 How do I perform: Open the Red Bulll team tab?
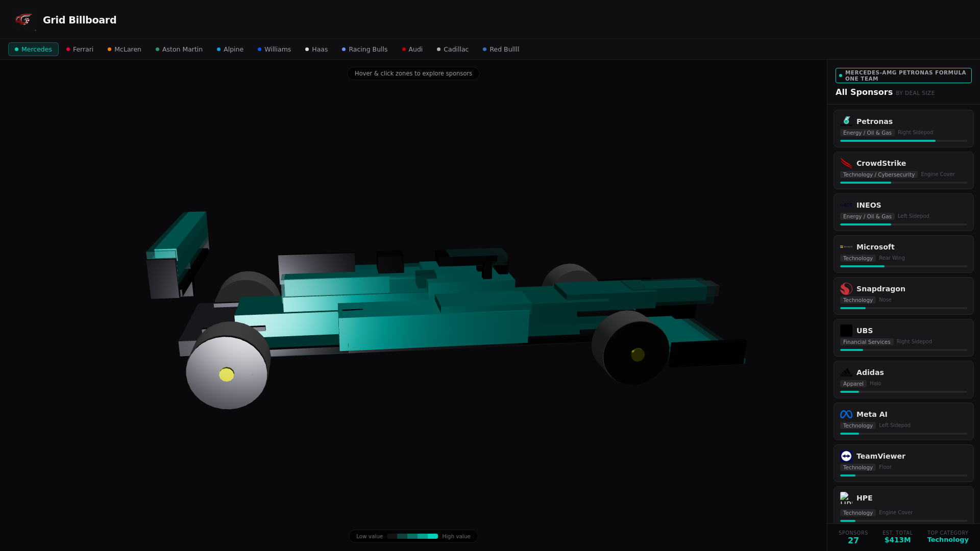click(x=501, y=49)
